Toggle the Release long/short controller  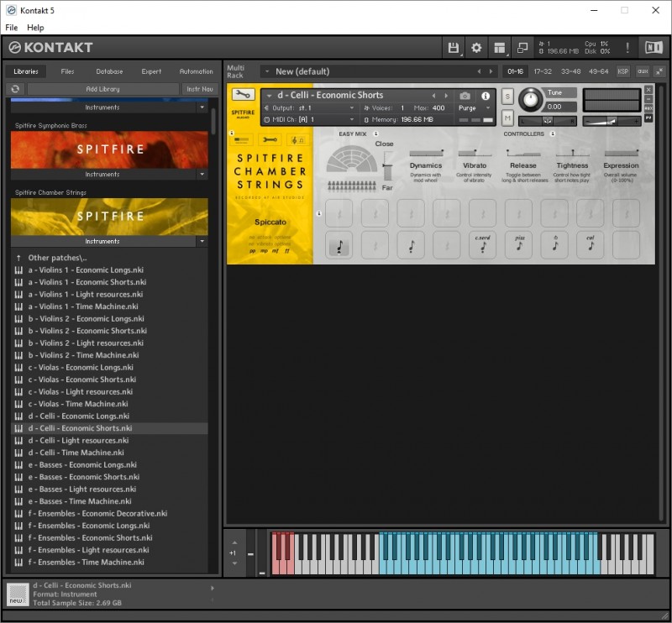point(523,153)
